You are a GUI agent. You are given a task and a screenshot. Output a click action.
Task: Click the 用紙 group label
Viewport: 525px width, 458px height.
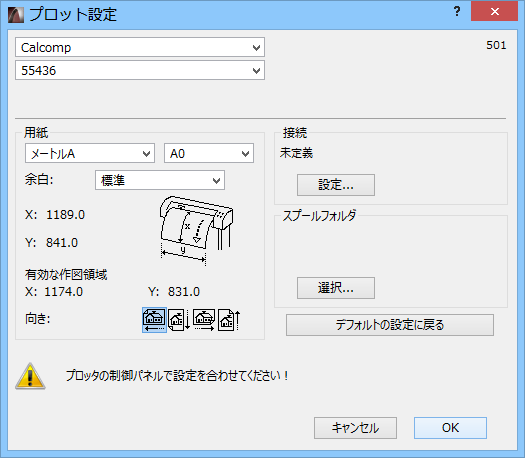pos(36,133)
